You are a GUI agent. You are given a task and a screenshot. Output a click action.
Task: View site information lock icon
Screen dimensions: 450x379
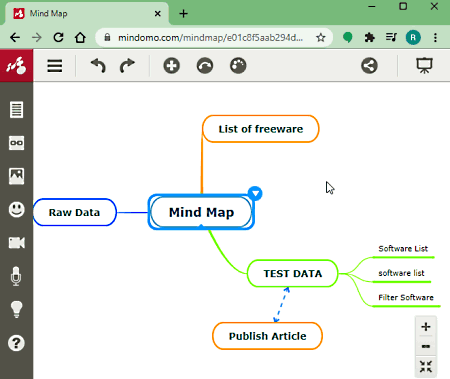click(107, 37)
